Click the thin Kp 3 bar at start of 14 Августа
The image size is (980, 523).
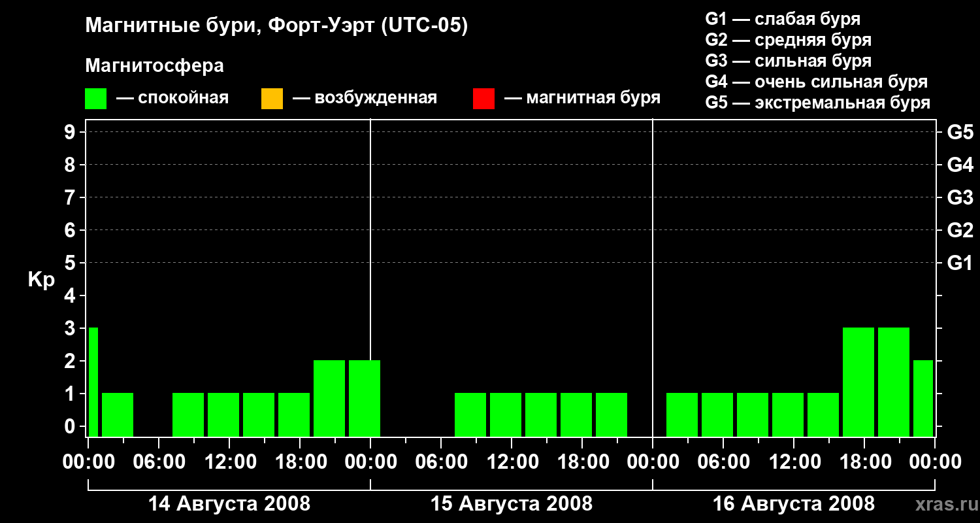(x=93, y=382)
